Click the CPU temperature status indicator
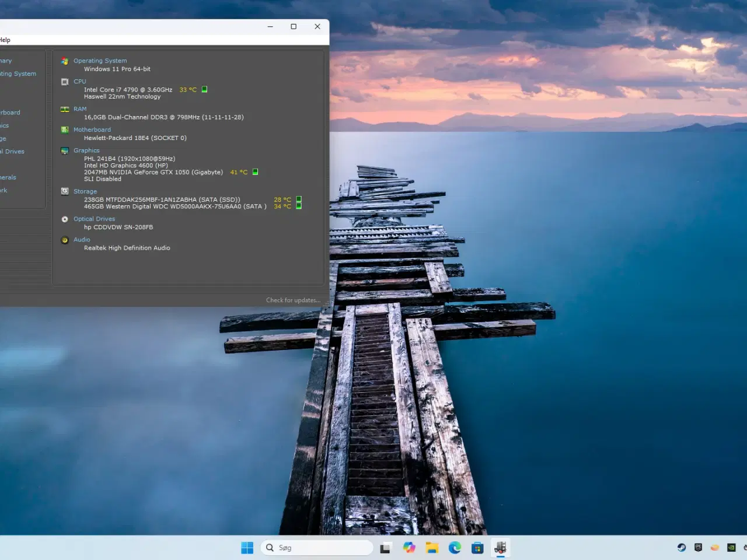 pos(204,89)
